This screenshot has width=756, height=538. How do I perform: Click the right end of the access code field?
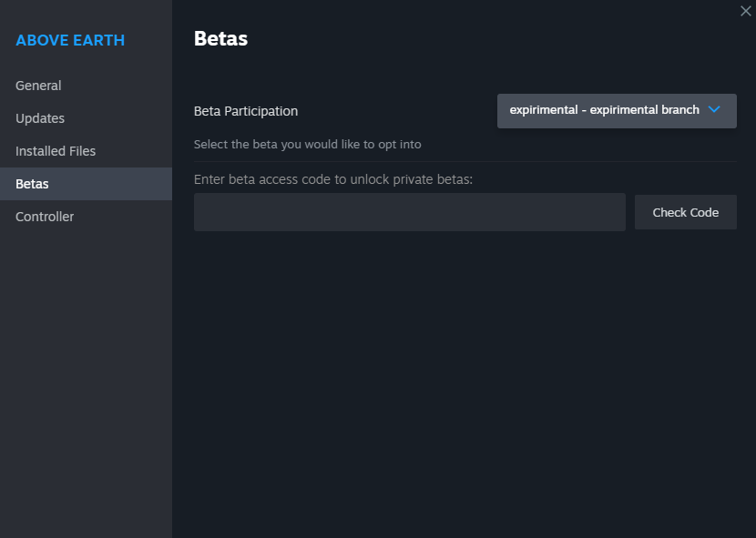pyautogui.click(x=616, y=212)
